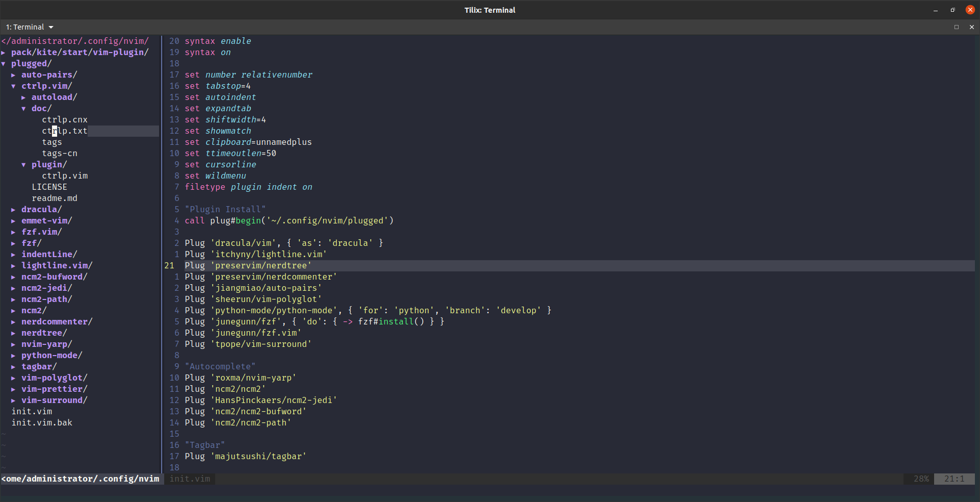Image resolution: width=980 pixels, height=502 pixels.
Task: Open the ctrlp.txt file
Action: click(x=65, y=131)
